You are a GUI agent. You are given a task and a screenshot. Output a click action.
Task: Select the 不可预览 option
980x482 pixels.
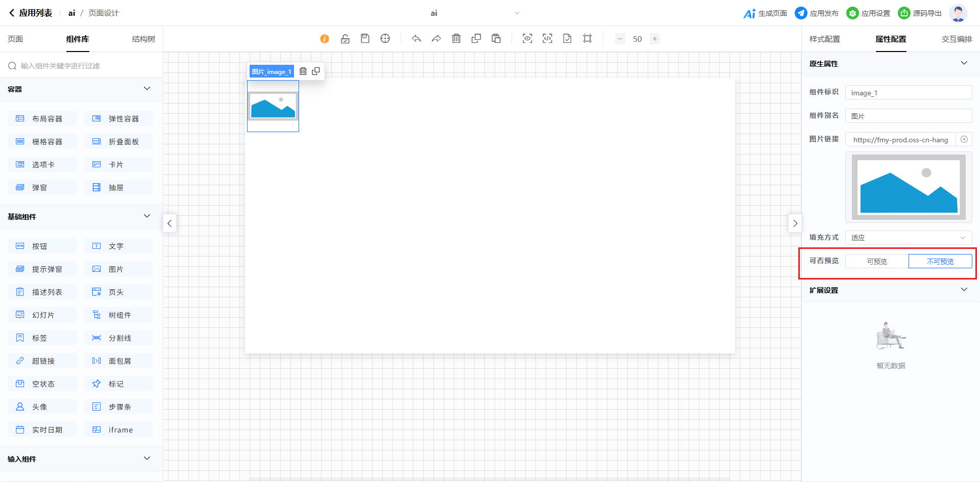940,261
